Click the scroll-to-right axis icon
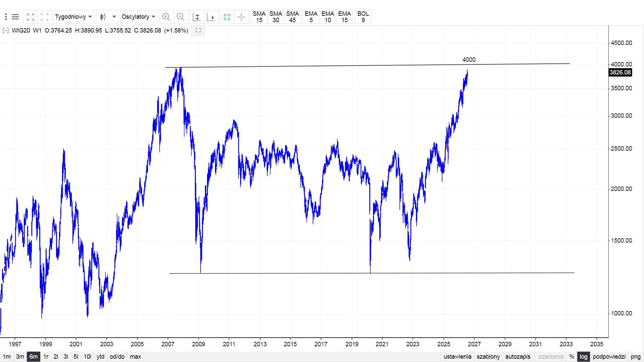Image resolution: width=644 pixels, height=362 pixels. tap(211, 17)
